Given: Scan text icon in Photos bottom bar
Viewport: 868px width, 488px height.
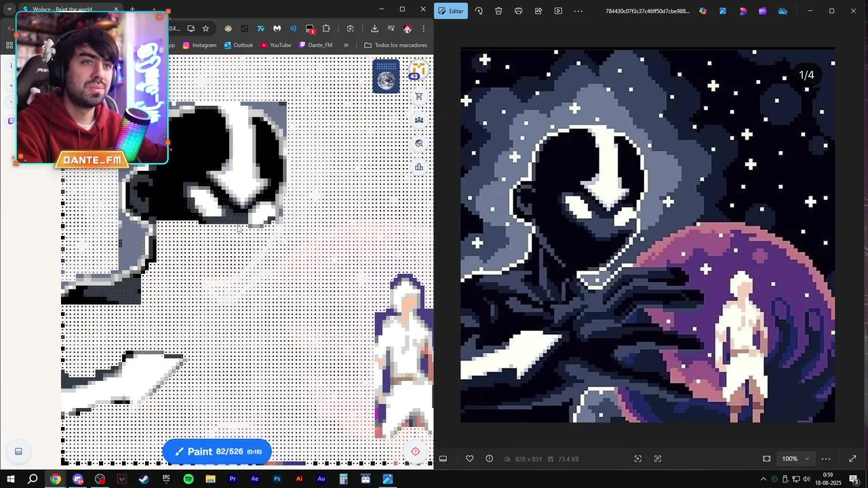Looking at the screenshot, I should [x=658, y=459].
